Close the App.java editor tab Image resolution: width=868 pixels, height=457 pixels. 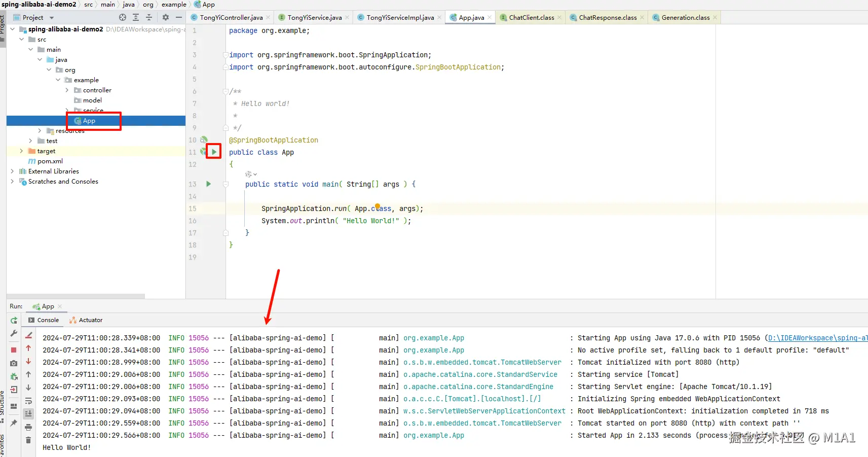pos(489,18)
